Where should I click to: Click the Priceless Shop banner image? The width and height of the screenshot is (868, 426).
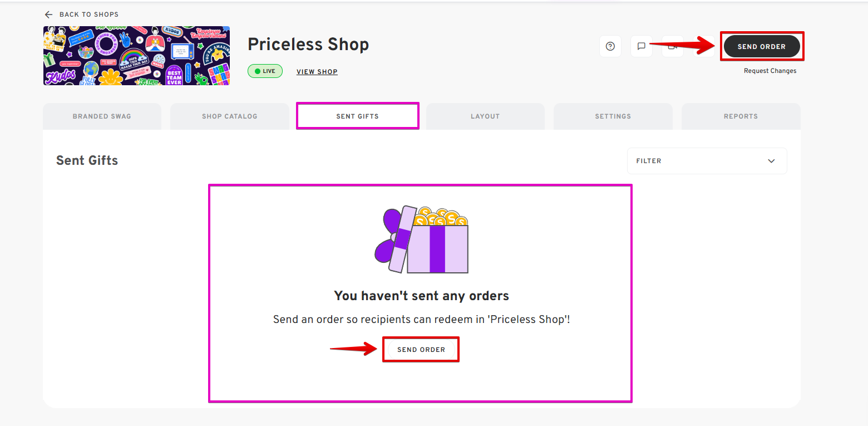coord(136,56)
